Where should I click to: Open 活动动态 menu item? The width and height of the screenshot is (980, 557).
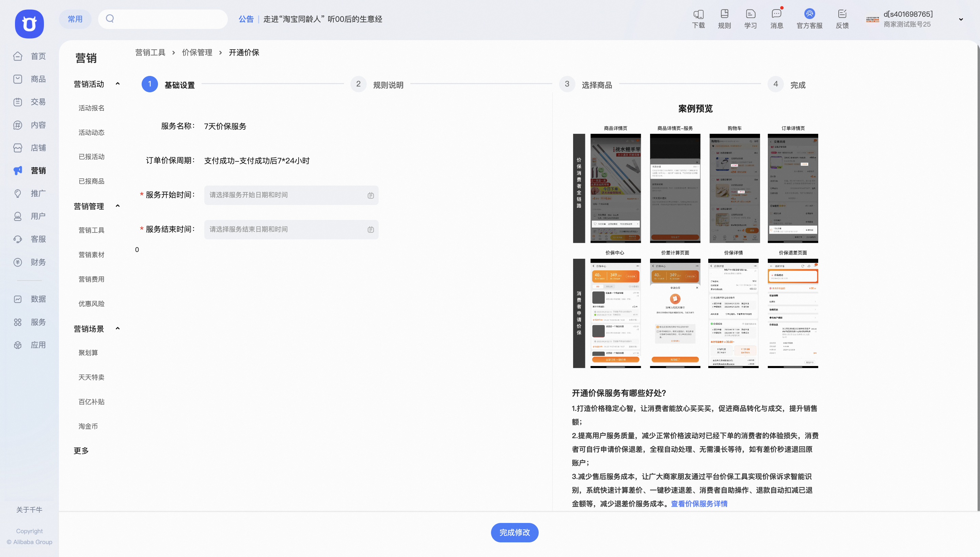91,132
